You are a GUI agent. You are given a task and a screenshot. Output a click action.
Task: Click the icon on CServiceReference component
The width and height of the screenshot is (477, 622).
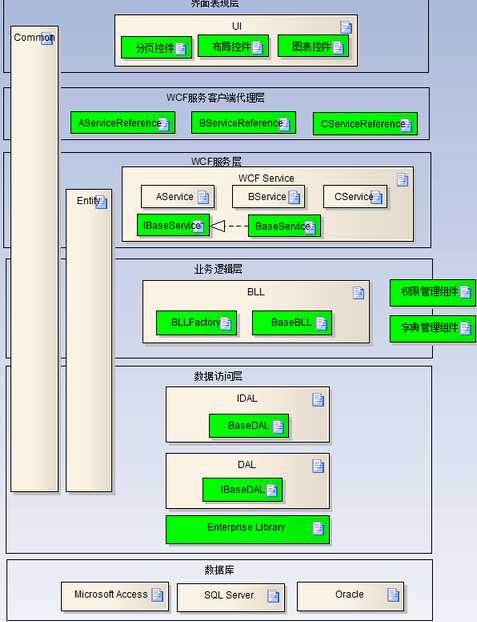[406, 125]
